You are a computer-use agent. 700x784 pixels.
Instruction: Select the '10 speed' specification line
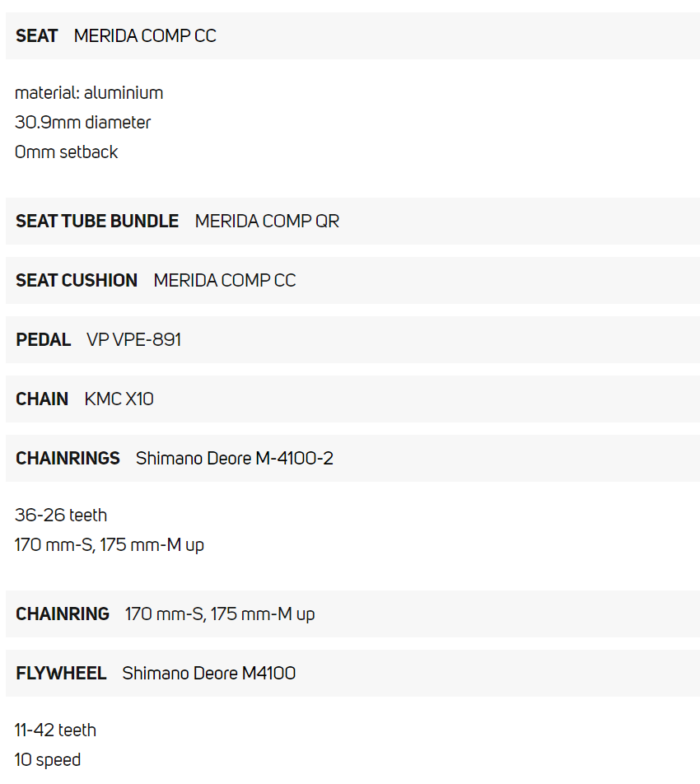pyautogui.click(x=48, y=760)
